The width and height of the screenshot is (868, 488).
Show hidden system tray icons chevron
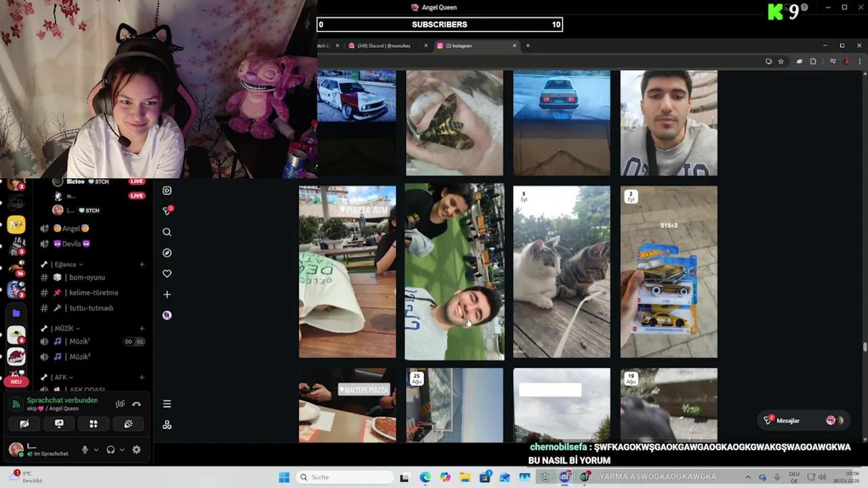point(748,477)
